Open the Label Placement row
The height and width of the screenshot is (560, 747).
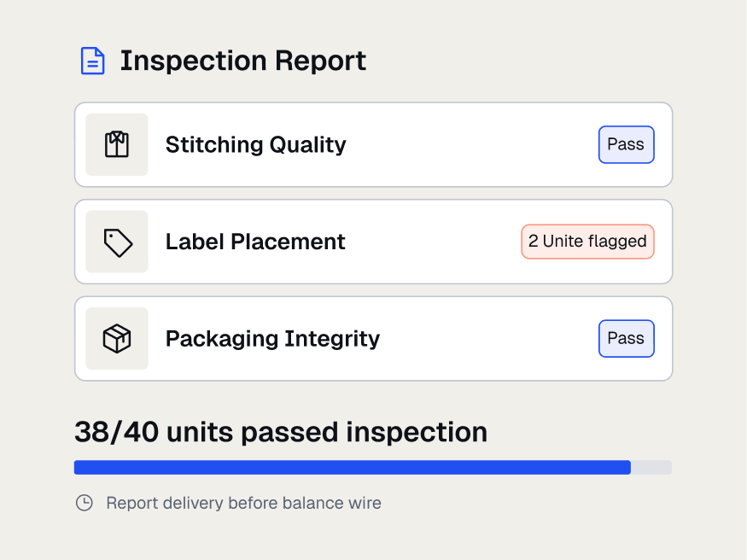374,242
